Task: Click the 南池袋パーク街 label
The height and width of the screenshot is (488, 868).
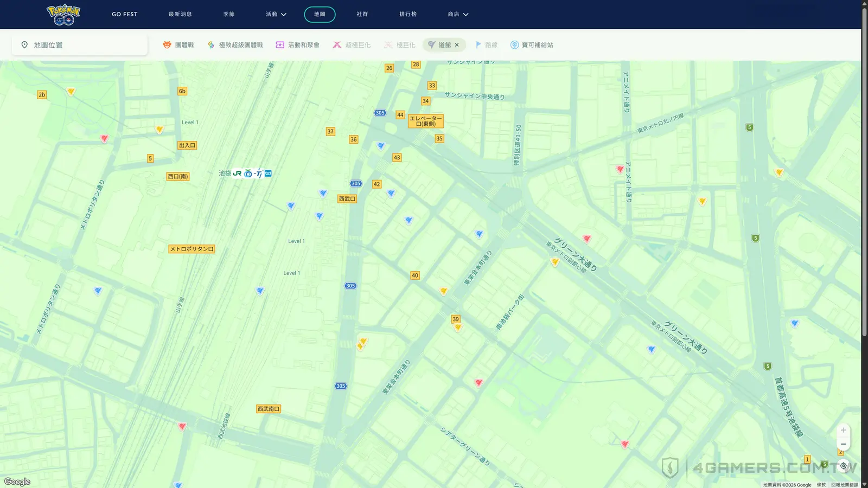Action: (510, 312)
